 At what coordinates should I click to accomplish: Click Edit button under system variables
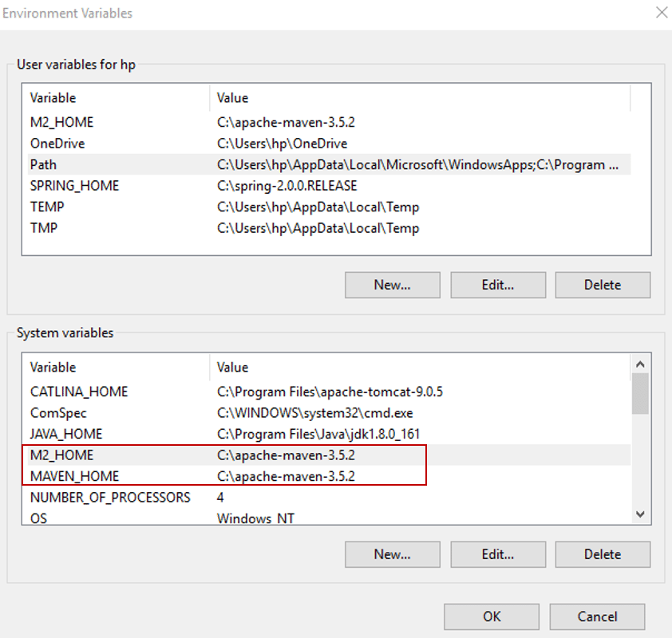point(498,554)
